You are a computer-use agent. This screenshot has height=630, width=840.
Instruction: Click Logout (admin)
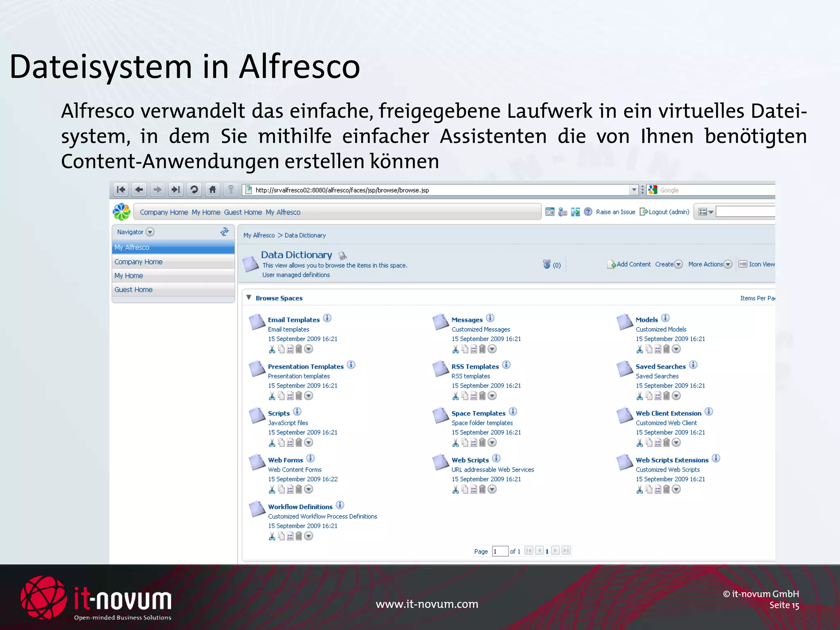tap(664, 212)
